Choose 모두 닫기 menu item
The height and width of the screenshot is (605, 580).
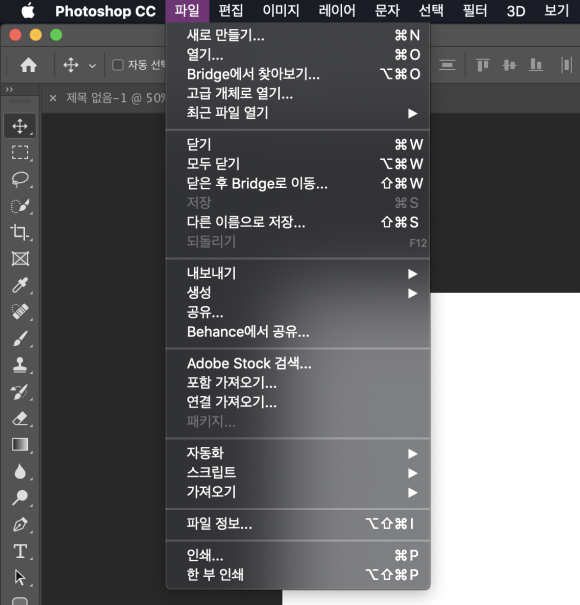298,164
